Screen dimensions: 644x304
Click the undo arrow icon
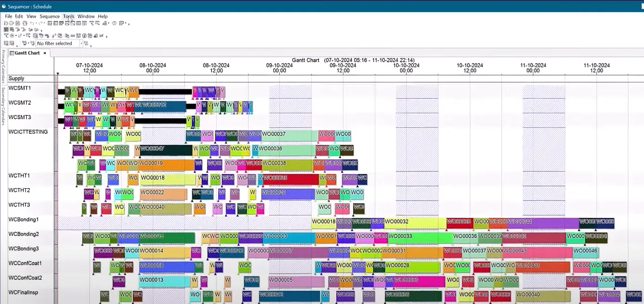click(32, 23)
